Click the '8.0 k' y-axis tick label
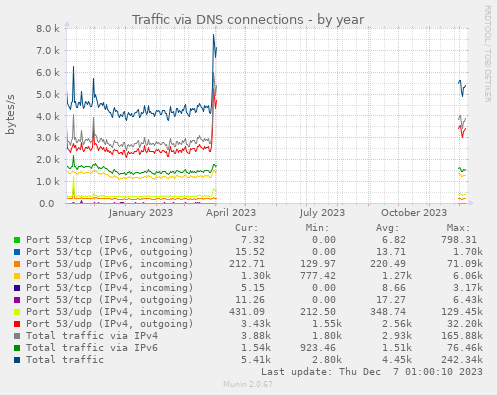The image size is (497, 395). pos(48,29)
